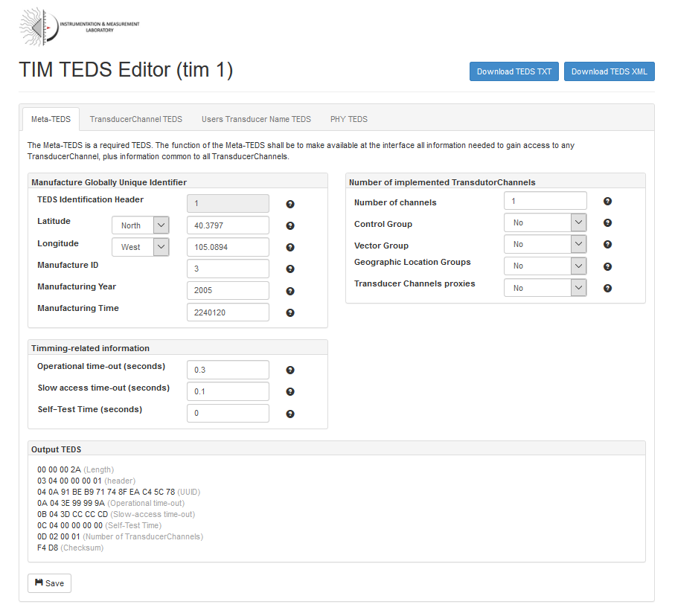
Task: Switch to the TransducerChannel TEDS tab
Action: [135, 119]
